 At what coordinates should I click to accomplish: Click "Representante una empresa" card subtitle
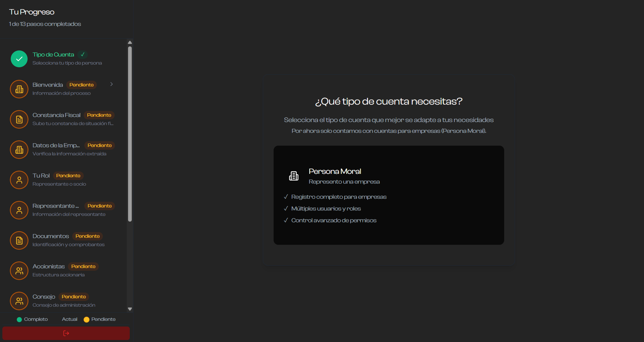pos(344,182)
